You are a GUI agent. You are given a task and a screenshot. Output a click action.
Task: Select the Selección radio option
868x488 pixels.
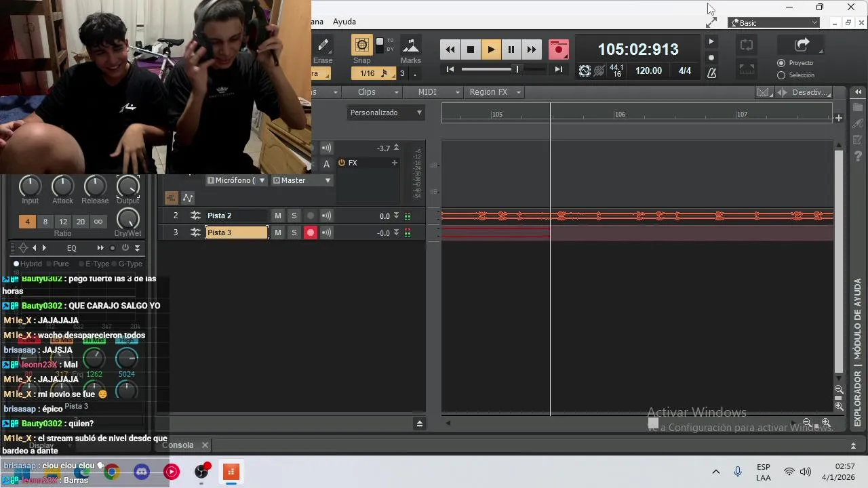pyautogui.click(x=781, y=75)
